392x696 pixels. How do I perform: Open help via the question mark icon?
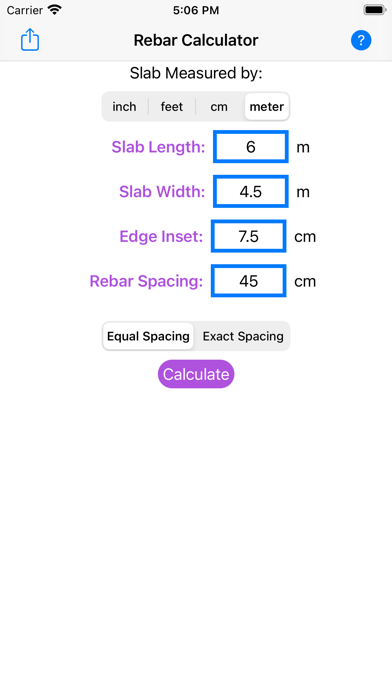(361, 40)
